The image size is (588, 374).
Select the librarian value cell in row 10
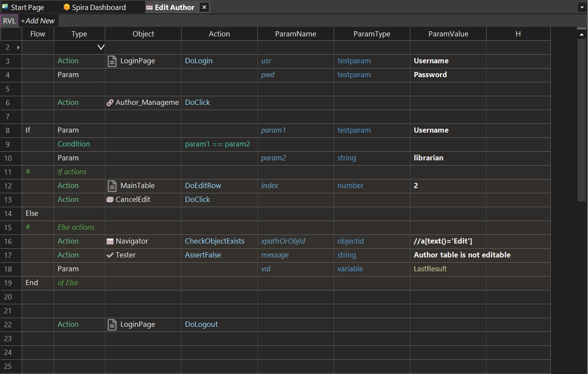448,158
